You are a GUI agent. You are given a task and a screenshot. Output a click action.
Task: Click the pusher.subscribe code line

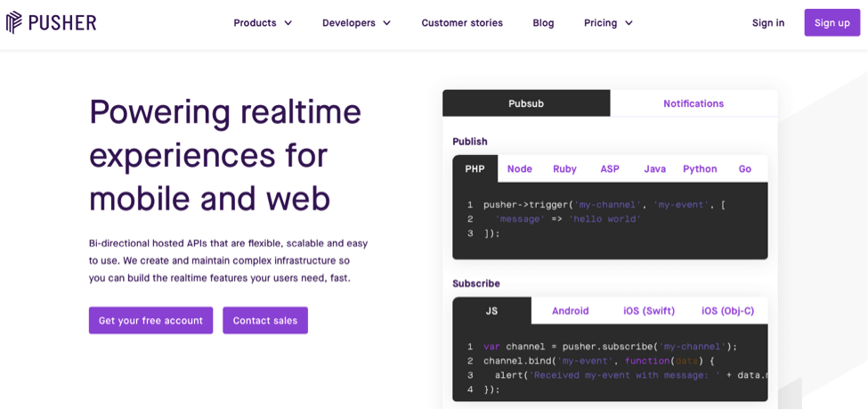tap(610, 347)
